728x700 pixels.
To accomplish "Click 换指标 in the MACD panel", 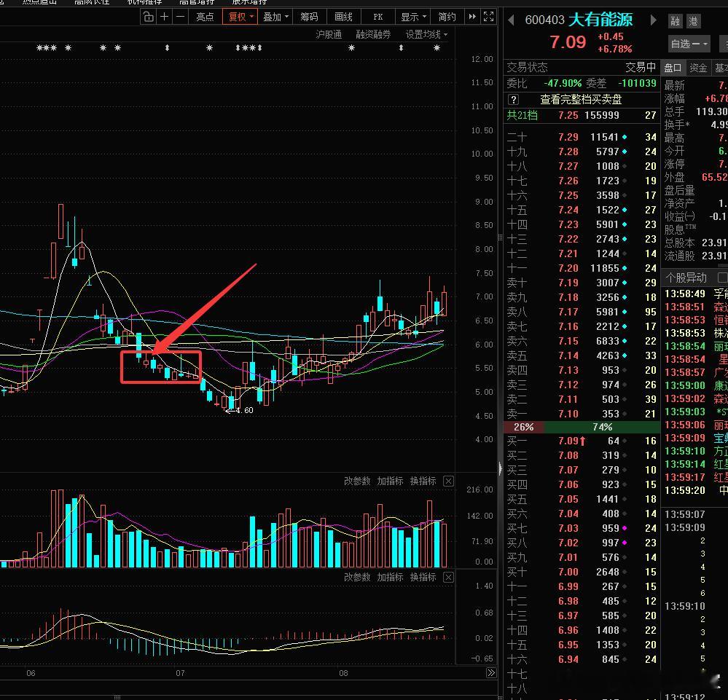I will (x=423, y=577).
